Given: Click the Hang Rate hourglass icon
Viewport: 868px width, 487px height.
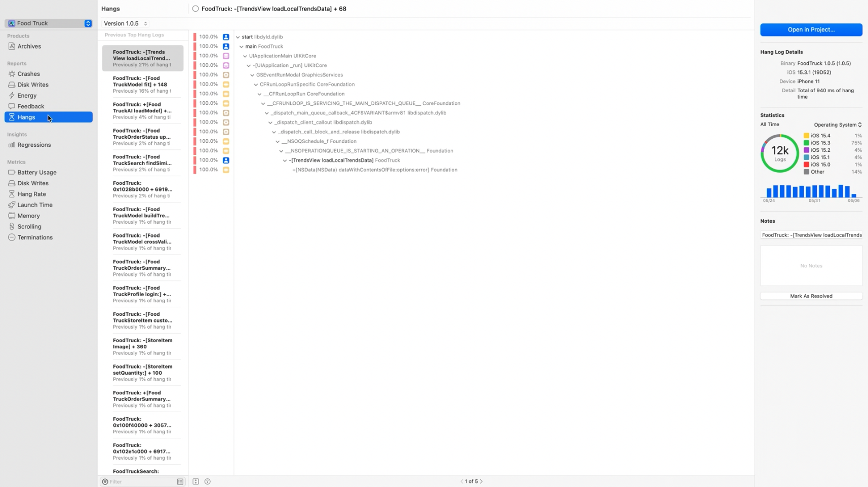Looking at the screenshot, I should (12, 194).
